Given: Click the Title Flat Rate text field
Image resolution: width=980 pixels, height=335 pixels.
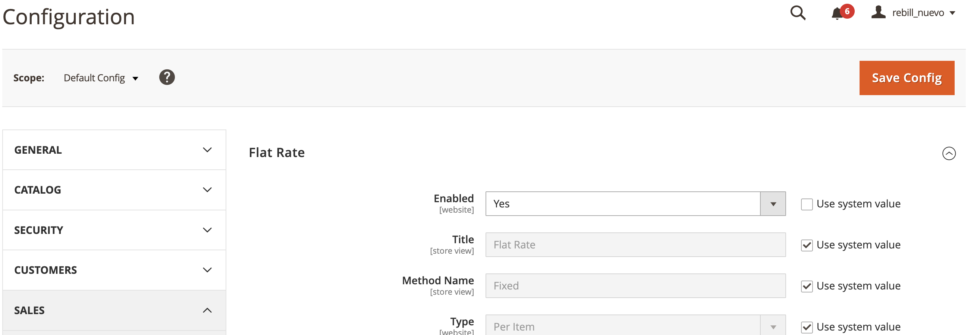Looking at the screenshot, I should click(x=635, y=245).
